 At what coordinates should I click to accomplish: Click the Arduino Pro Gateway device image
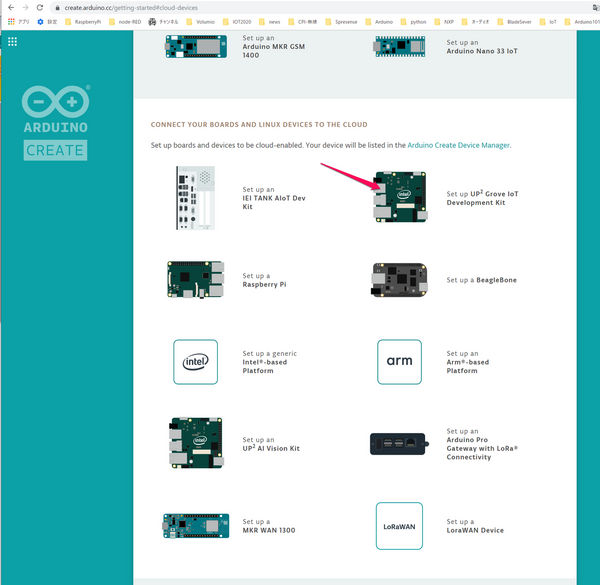pyautogui.click(x=399, y=444)
